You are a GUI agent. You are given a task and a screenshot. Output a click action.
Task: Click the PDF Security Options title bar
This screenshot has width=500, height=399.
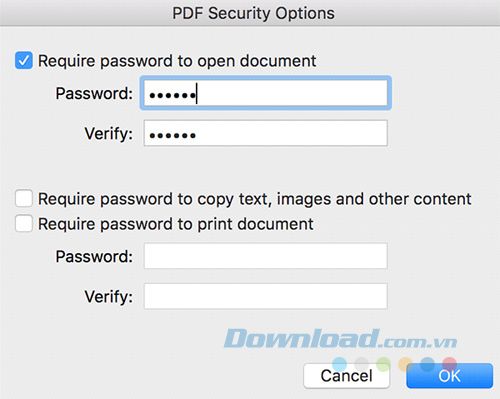250,13
